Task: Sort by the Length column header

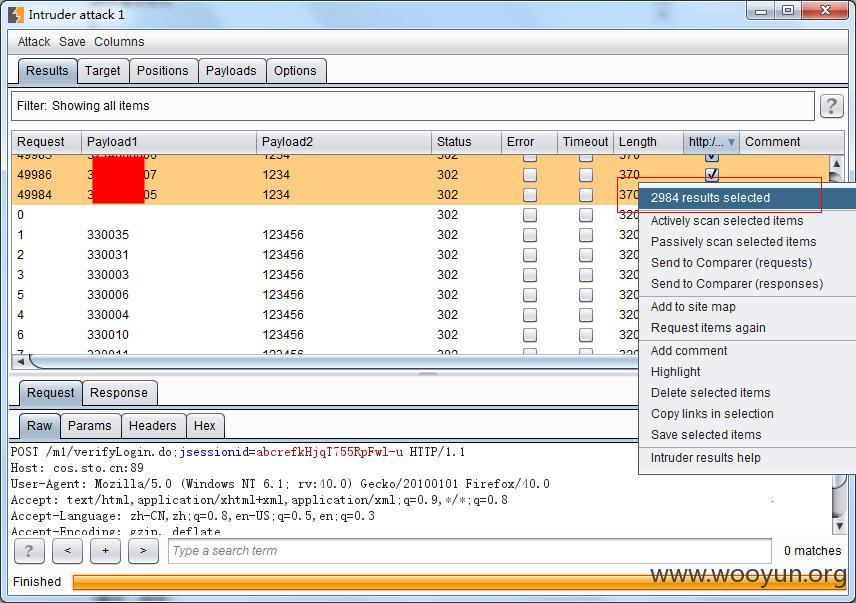Action: tap(648, 142)
